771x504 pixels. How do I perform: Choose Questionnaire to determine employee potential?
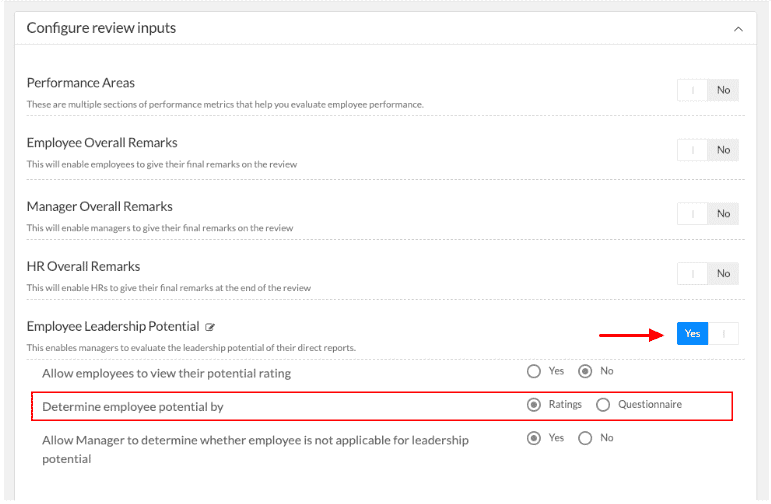[603, 405]
